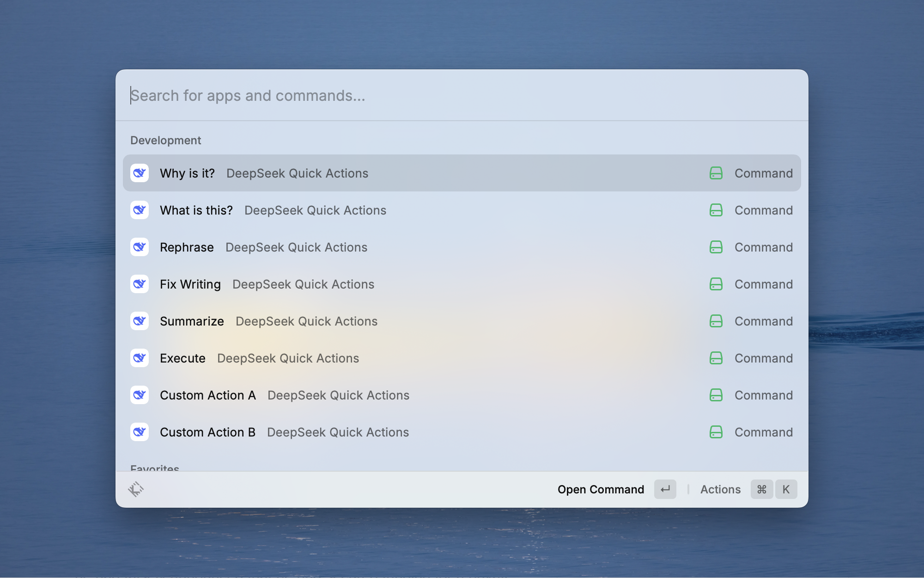Image resolution: width=924 pixels, height=578 pixels.
Task: Select the Execute command
Action: (x=182, y=358)
